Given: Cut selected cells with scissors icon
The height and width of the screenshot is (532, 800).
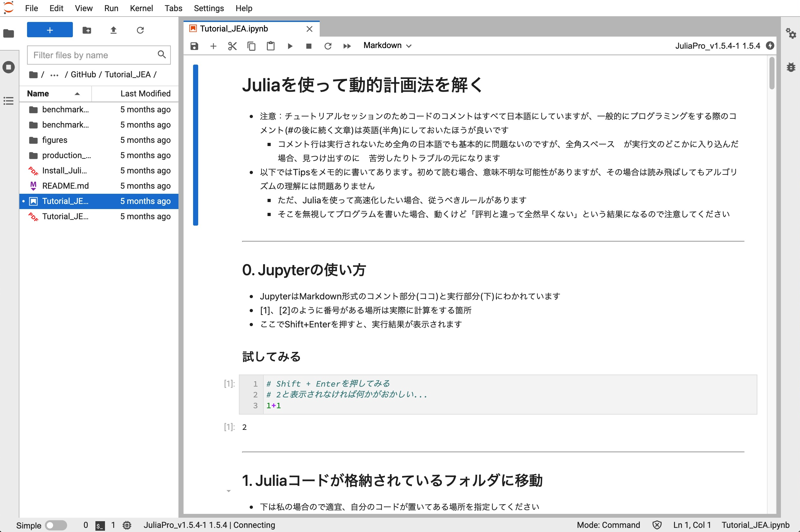Looking at the screenshot, I should click(232, 46).
